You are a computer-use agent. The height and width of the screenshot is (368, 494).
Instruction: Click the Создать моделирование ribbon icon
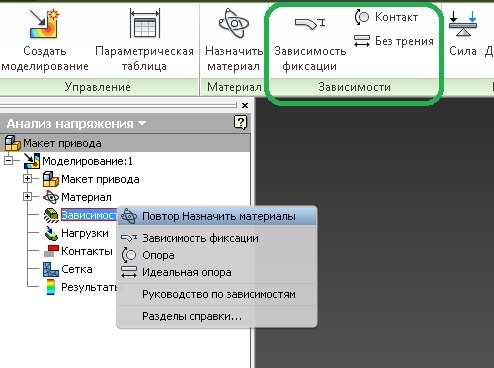[45, 24]
